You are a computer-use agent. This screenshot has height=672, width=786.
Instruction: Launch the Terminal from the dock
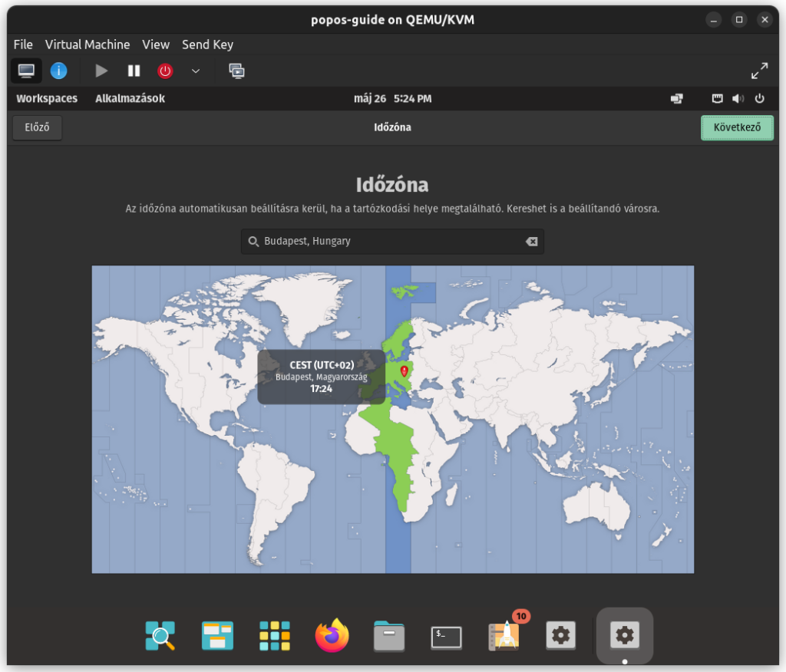(446, 637)
